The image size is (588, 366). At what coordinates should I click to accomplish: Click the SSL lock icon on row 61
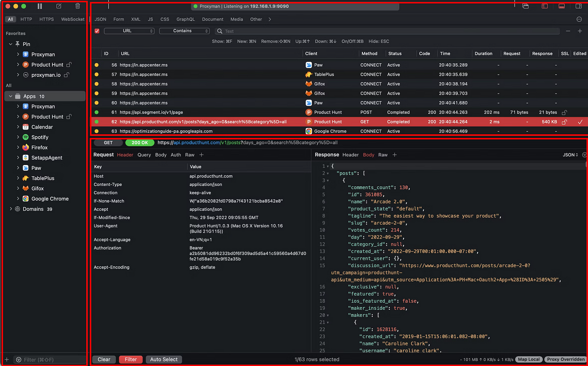click(x=564, y=113)
